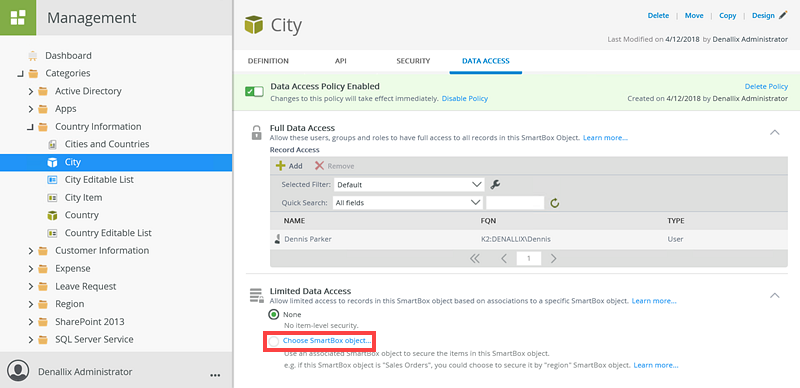The width and height of the screenshot is (800, 388).
Task: Click the Copy link
Action: [x=728, y=15]
